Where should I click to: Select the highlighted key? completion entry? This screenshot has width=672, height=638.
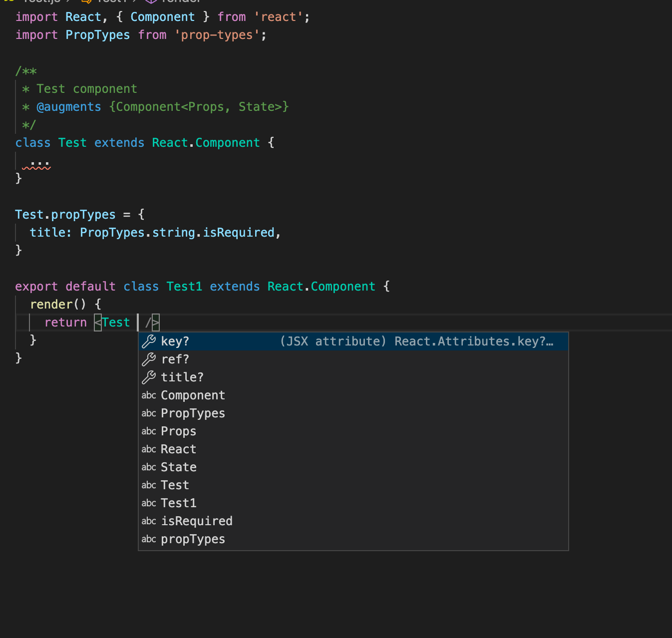point(175,341)
